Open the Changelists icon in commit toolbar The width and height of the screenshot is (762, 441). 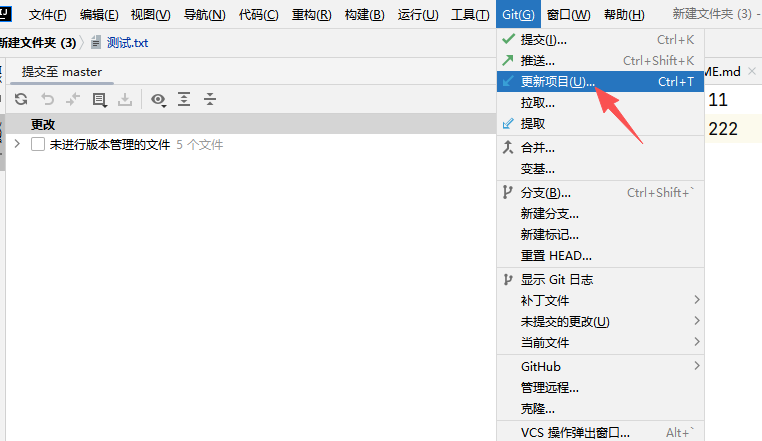pos(99,100)
